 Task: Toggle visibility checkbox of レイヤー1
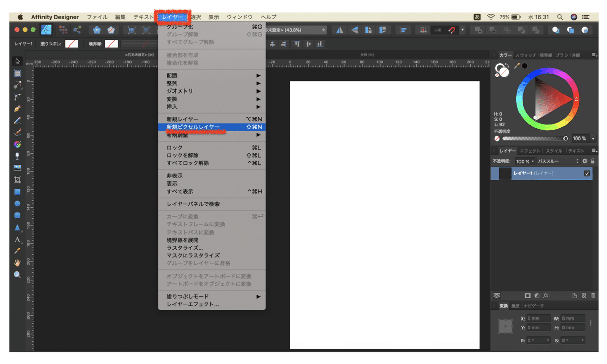pyautogui.click(x=587, y=173)
